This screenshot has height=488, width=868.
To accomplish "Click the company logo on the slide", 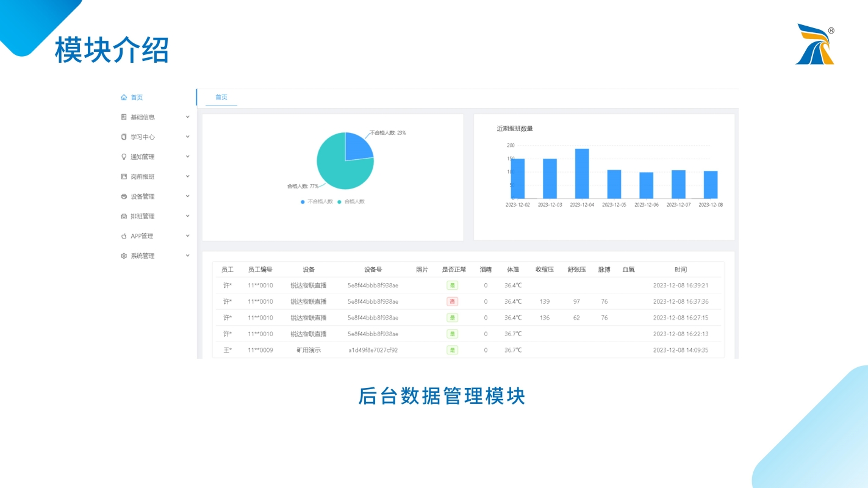I will (815, 44).
